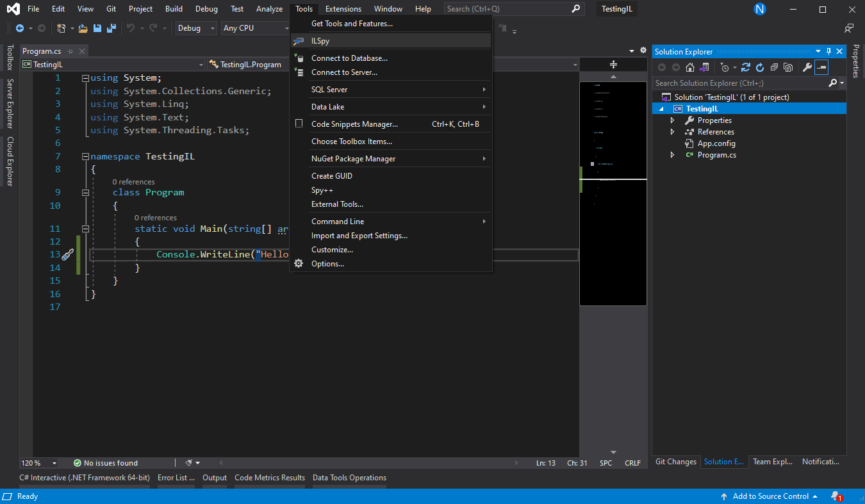Expand the Program.cs node in Solution Explorer
Image resolution: width=865 pixels, height=504 pixels.
click(x=672, y=155)
